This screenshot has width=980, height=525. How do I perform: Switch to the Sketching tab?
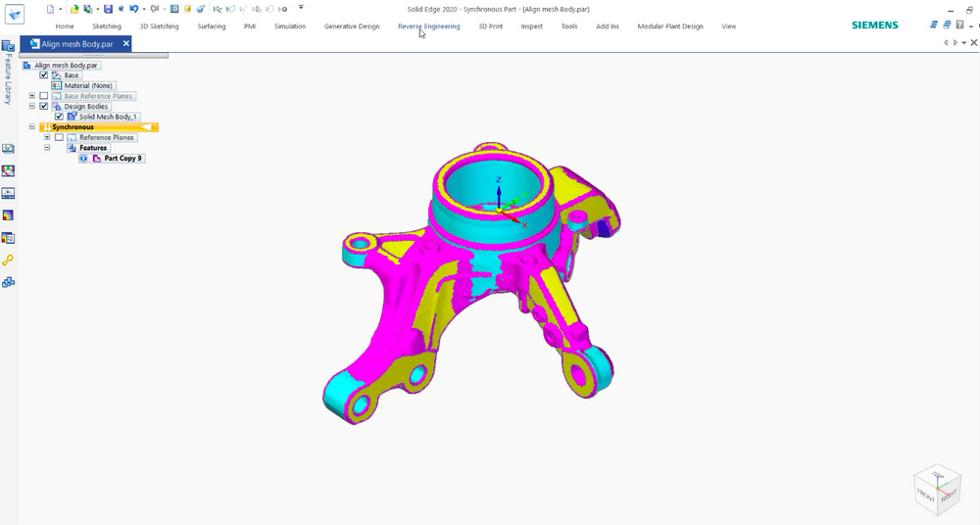(107, 26)
